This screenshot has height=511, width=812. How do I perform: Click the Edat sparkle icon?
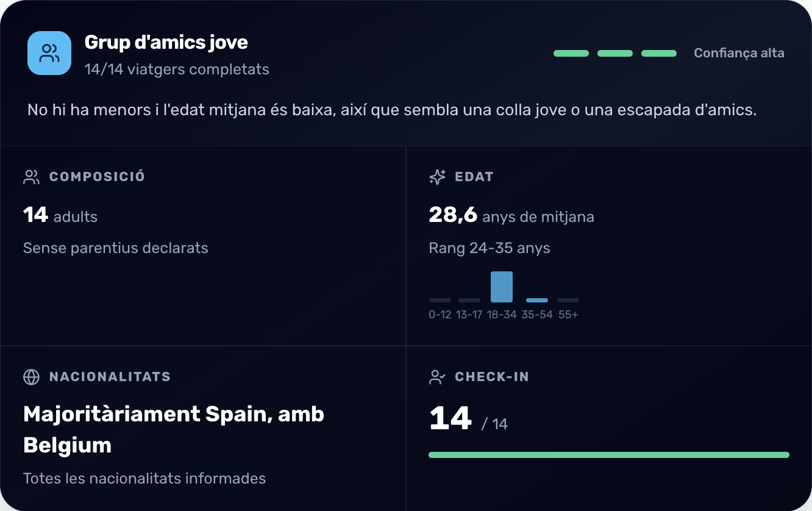(x=437, y=177)
